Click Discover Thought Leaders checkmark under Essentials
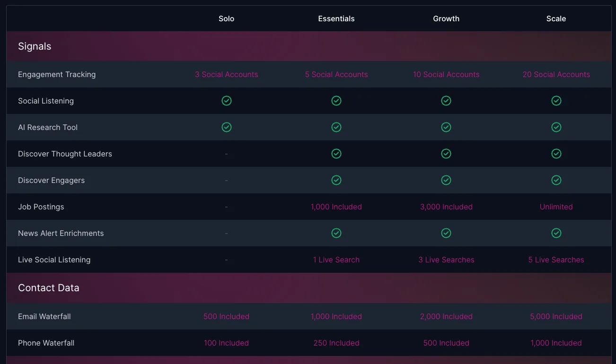 (x=336, y=154)
